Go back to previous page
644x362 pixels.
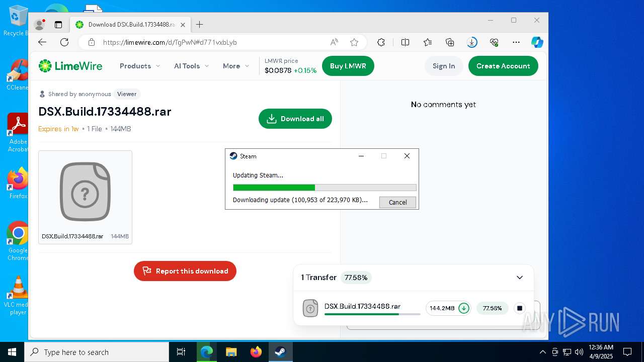point(42,42)
